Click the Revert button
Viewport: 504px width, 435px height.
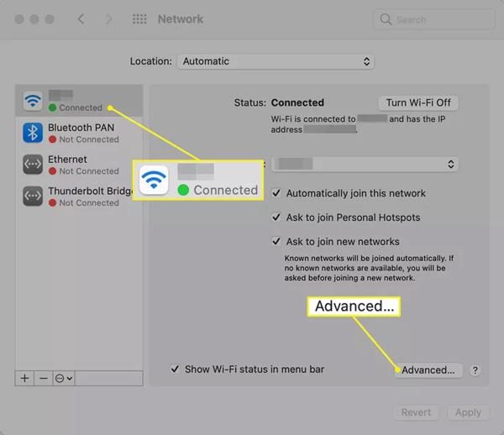pyautogui.click(x=416, y=412)
